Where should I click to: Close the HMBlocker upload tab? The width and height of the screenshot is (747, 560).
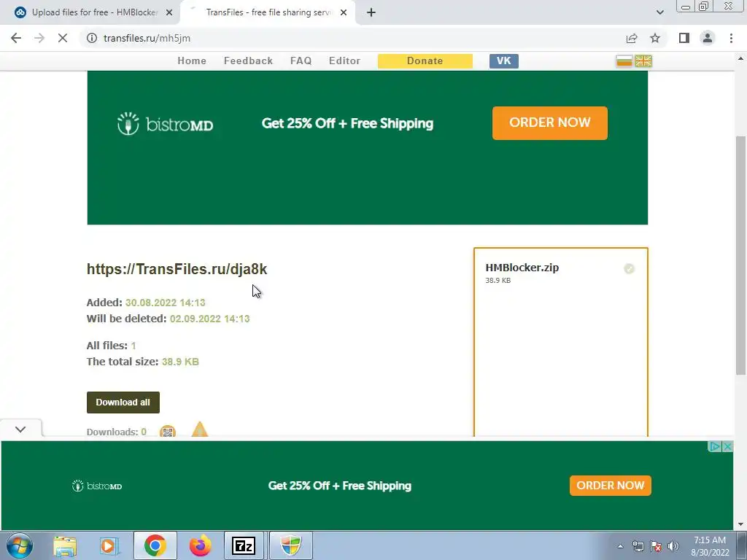point(169,12)
